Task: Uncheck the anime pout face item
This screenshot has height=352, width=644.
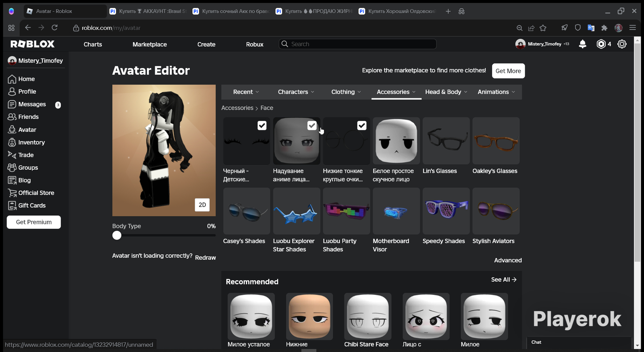Action: (312, 126)
